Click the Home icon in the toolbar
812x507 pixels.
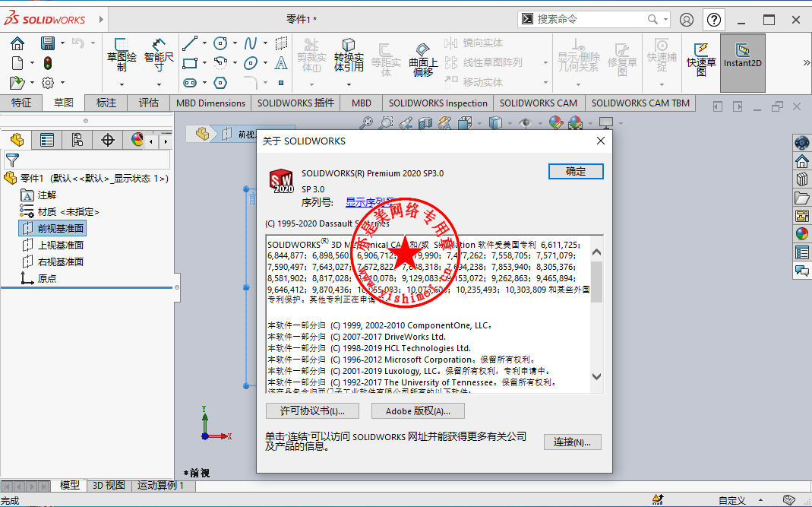(17, 43)
